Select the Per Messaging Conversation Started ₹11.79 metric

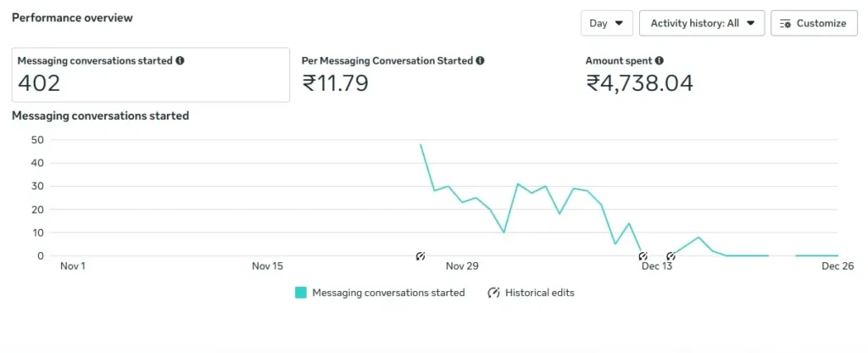392,75
